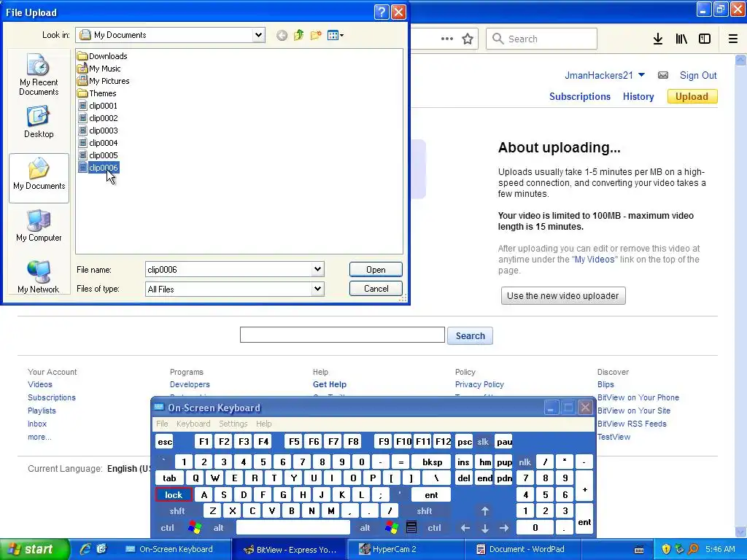Viewport: 747px width, 560px height.
Task: Click the left arrow key on keyboard
Action: [465, 528]
